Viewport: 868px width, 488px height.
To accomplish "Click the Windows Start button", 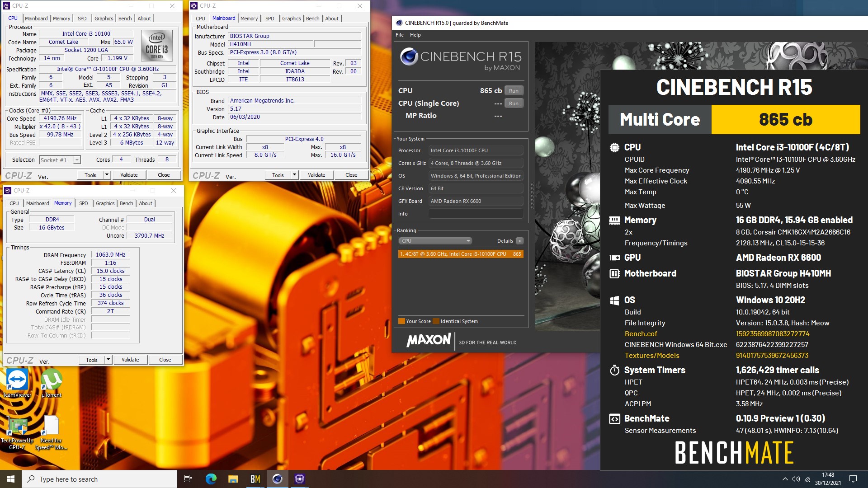I will click(11, 479).
